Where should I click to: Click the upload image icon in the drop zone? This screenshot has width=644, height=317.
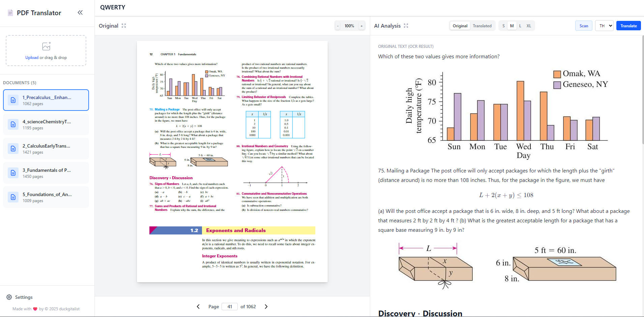click(46, 46)
